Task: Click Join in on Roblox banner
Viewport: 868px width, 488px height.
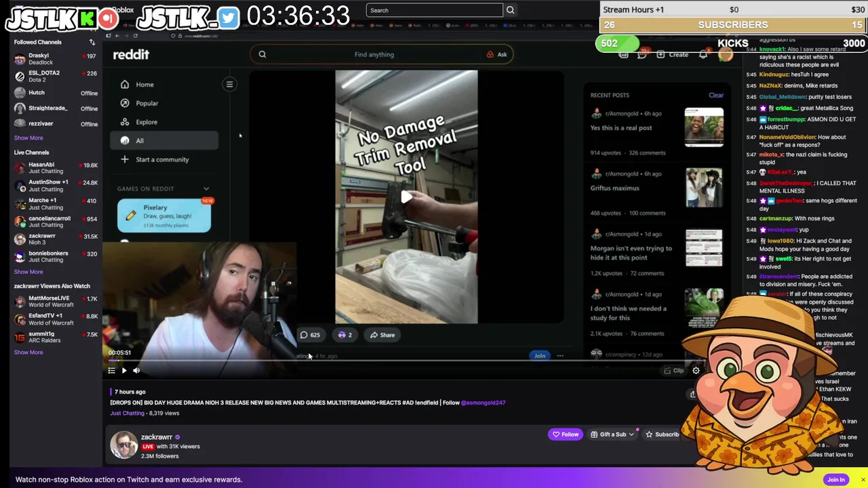Action: click(x=836, y=479)
